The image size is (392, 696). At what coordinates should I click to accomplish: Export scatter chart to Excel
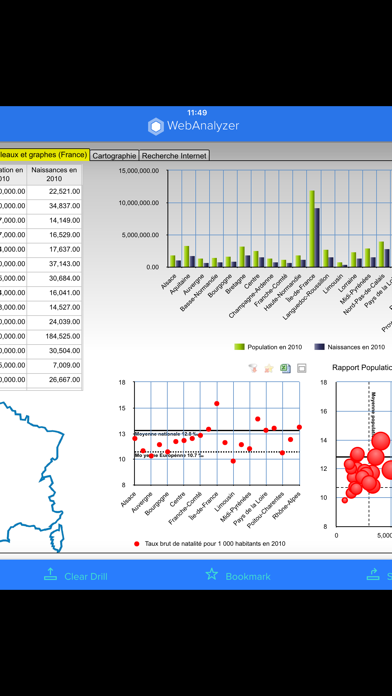tap(285, 368)
